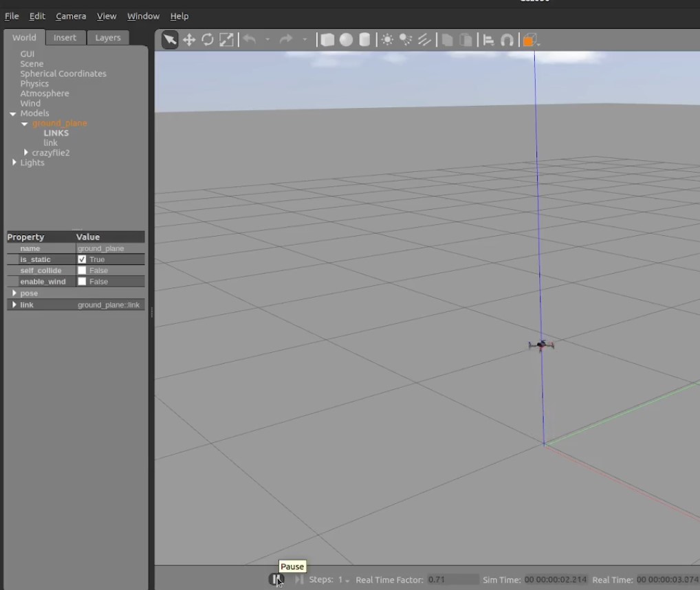
Task: Click the Real Time Factor value field
Action: pyautogui.click(x=452, y=579)
